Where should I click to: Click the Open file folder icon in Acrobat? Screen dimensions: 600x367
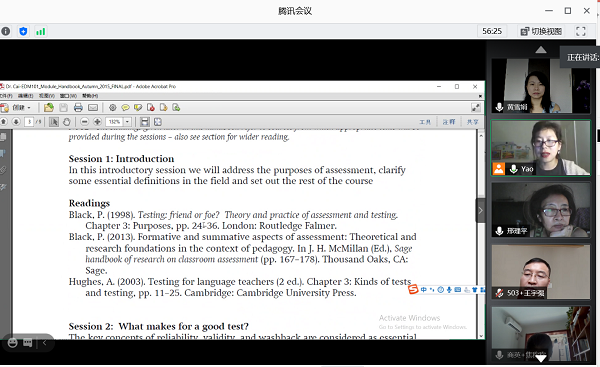pos(49,108)
